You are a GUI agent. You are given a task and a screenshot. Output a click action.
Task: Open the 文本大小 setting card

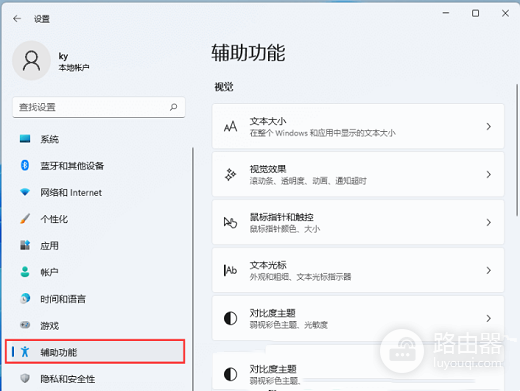pos(358,126)
